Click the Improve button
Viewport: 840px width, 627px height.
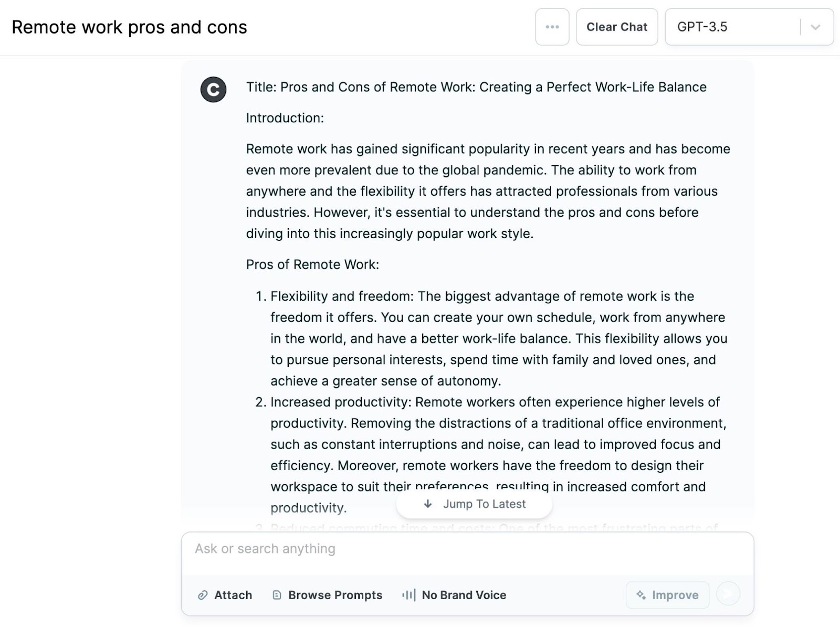667,595
